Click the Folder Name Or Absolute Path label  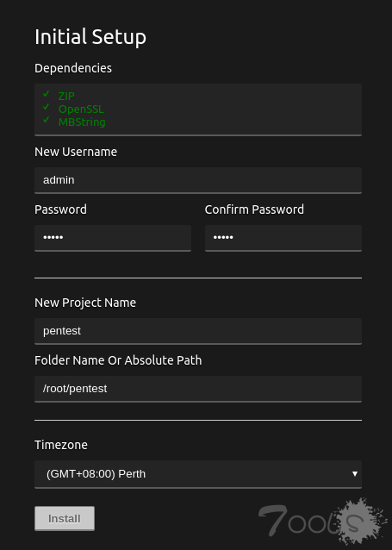[118, 360]
